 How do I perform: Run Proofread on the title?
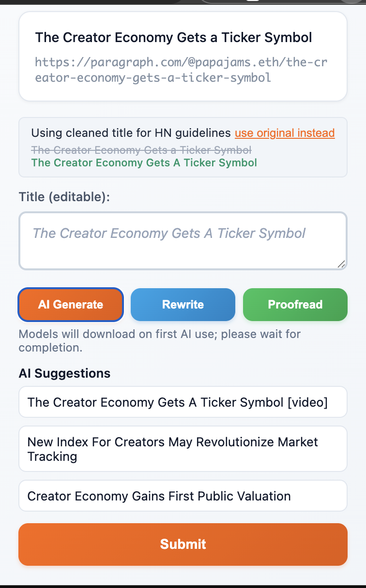pyautogui.click(x=295, y=305)
